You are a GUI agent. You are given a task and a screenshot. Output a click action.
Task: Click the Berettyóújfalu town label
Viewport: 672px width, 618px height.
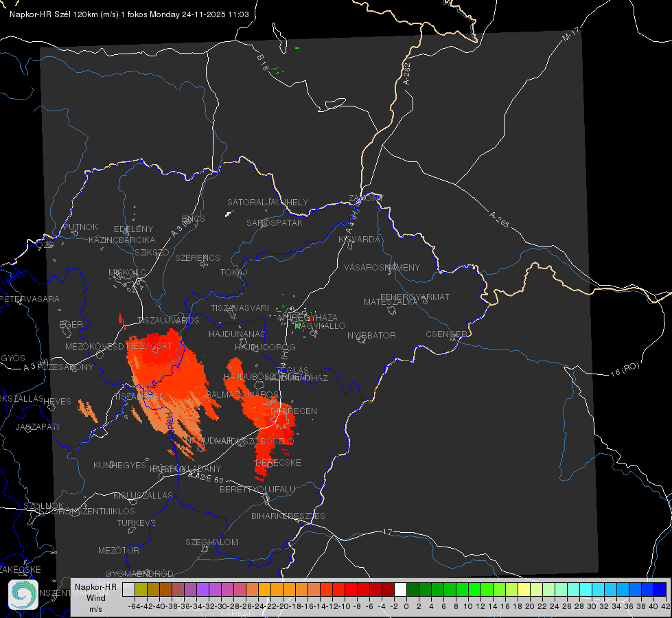point(257,489)
